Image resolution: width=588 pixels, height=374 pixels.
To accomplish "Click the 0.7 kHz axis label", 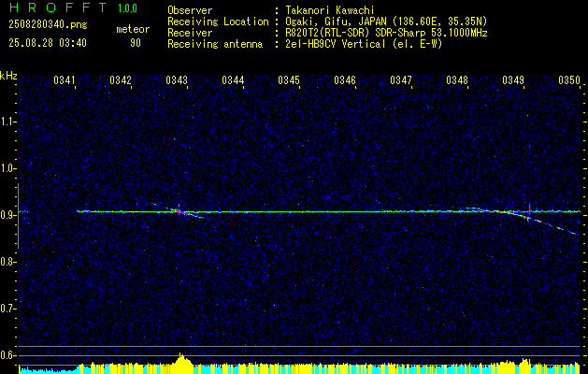I will [x=7, y=309].
